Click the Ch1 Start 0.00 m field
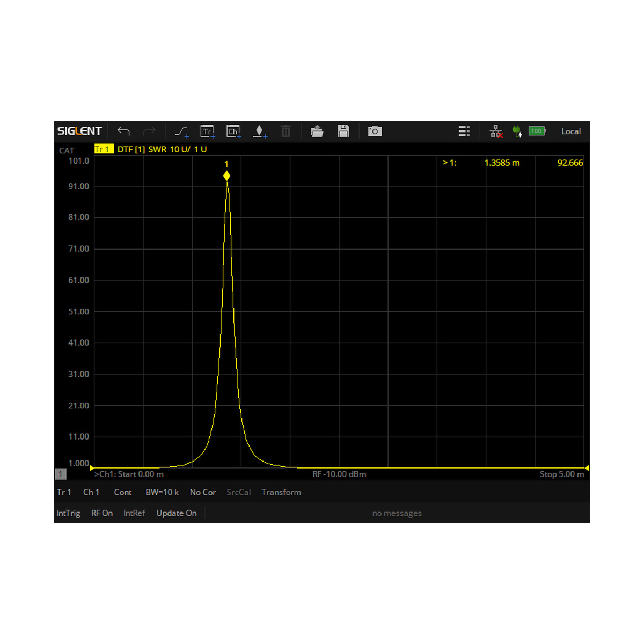 tap(129, 474)
